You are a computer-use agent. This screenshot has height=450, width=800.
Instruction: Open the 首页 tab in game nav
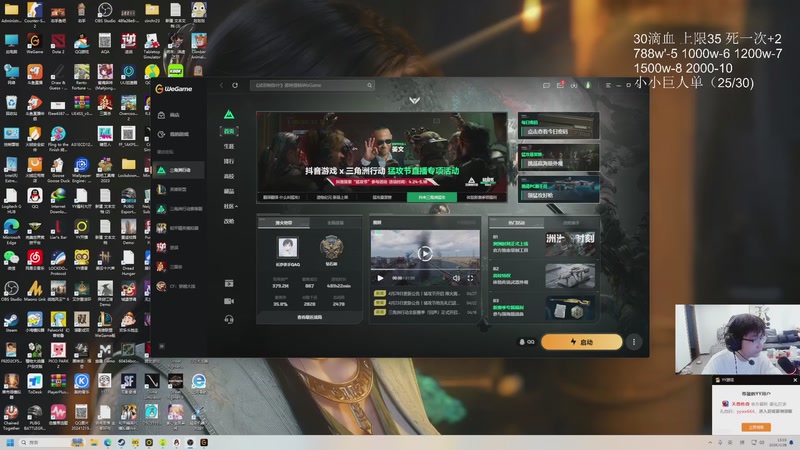[x=229, y=131]
